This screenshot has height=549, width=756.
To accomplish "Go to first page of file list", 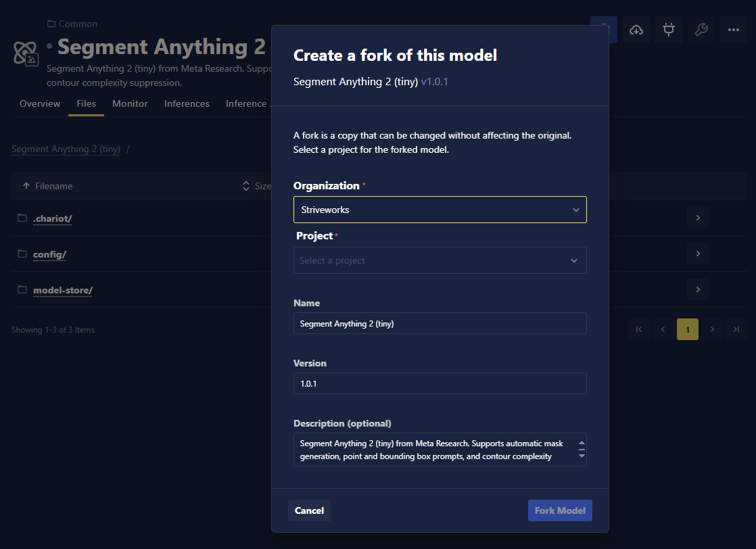I will coord(639,329).
